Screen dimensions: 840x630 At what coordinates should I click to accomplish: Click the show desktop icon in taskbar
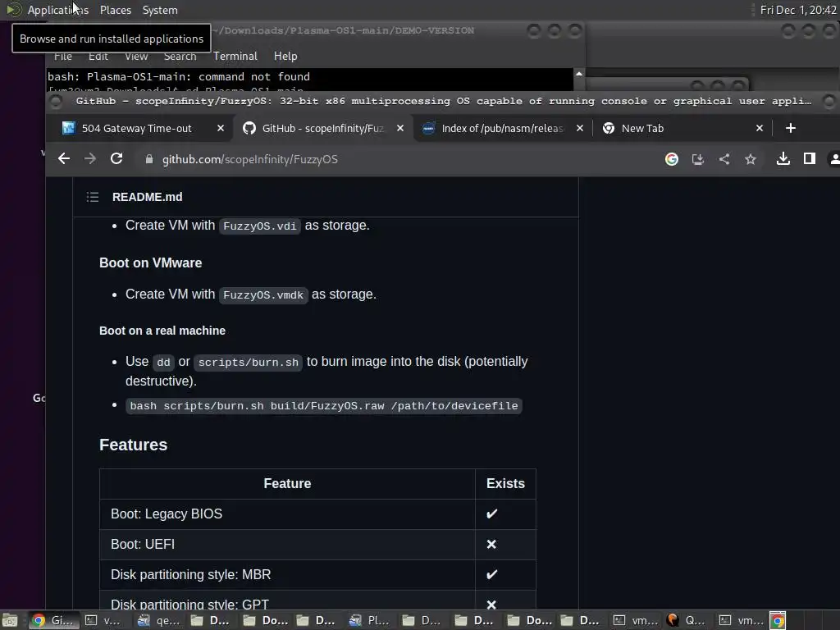10,620
